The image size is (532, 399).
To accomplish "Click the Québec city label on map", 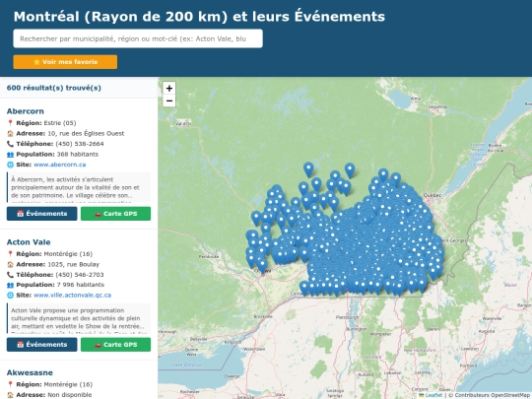I will tap(432, 195).
